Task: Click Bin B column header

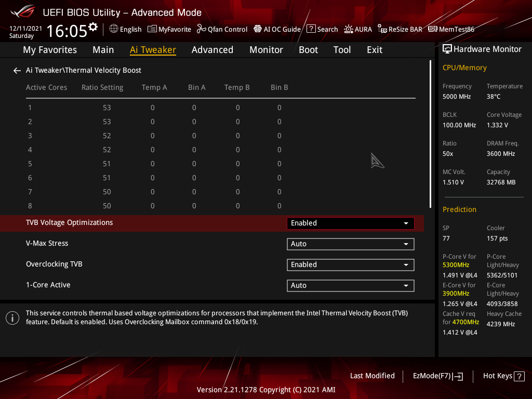Action: pyautogui.click(x=279, y=87)
